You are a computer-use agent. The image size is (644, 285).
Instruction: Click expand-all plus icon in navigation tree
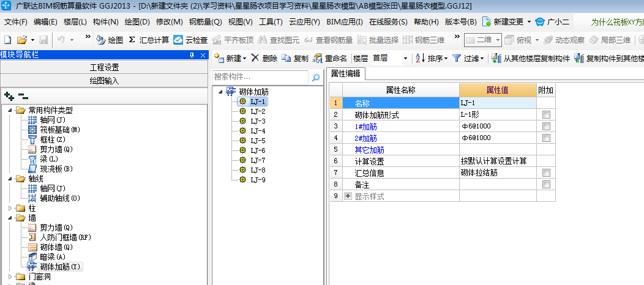tap(9, 97)
